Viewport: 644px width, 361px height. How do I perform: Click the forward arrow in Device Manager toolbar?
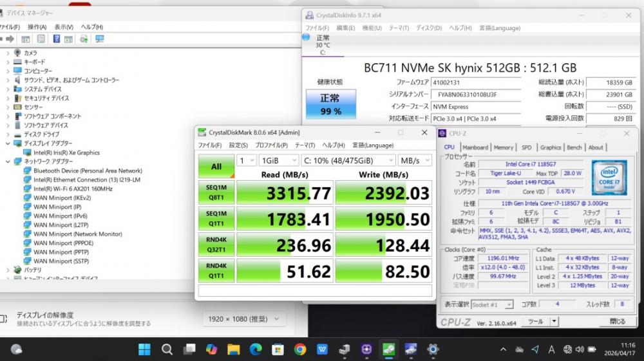[10, 39]
